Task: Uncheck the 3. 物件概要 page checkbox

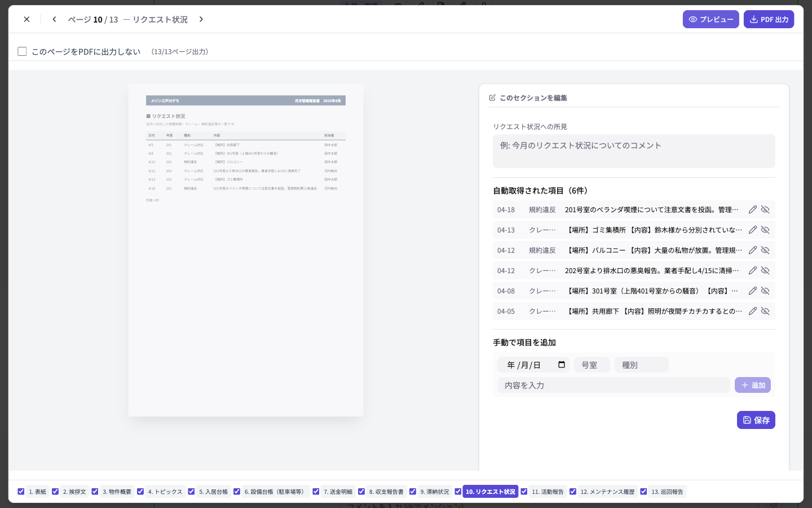Action: click(x=95, y=492)
